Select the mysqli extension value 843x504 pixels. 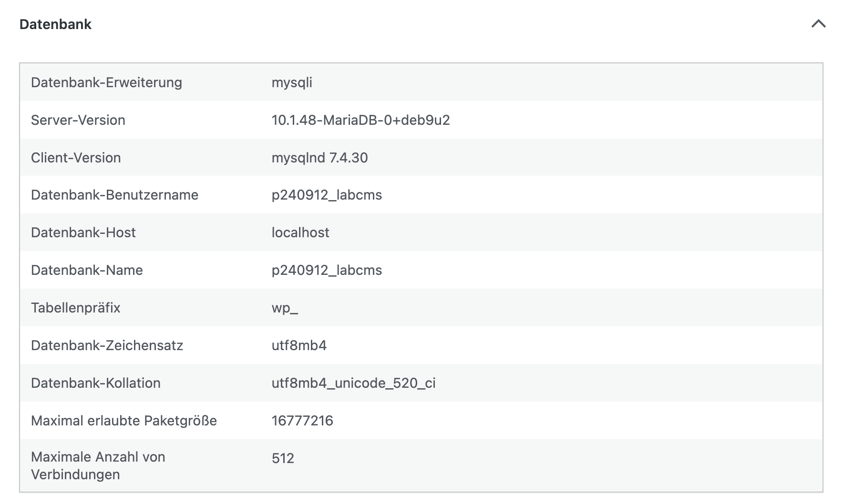(x=292, y=82)
